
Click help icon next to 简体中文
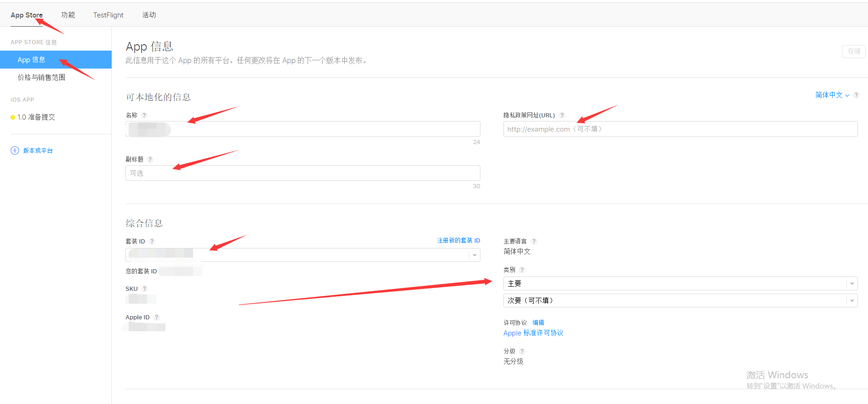(x=856, y=95)
